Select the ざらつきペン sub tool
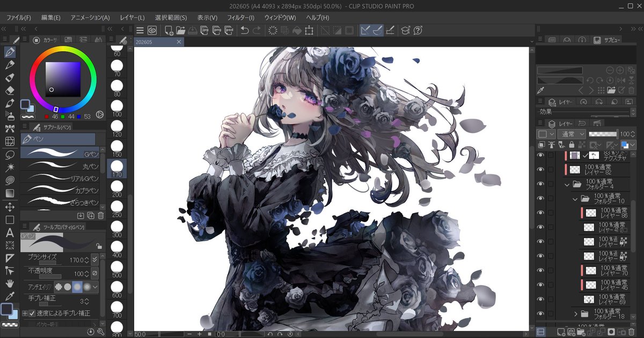The image size is (644, 338). 60,202
